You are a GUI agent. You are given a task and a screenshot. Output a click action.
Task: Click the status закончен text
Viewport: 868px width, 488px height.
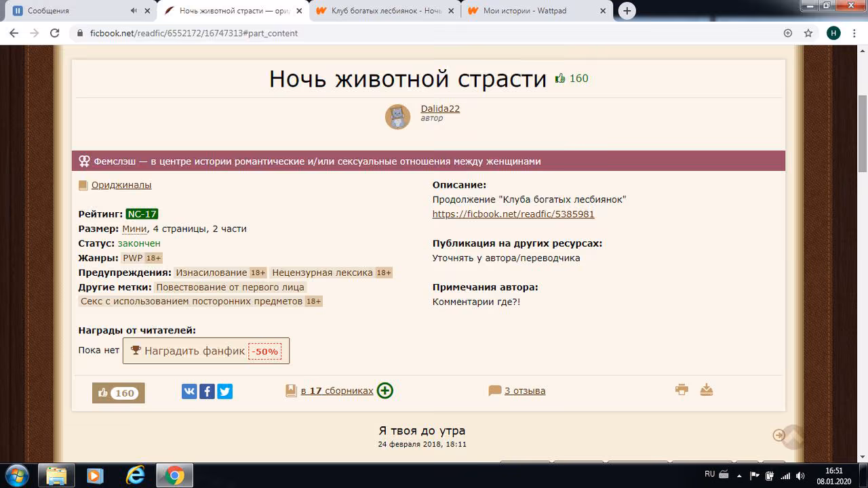[x=139, y=243]
